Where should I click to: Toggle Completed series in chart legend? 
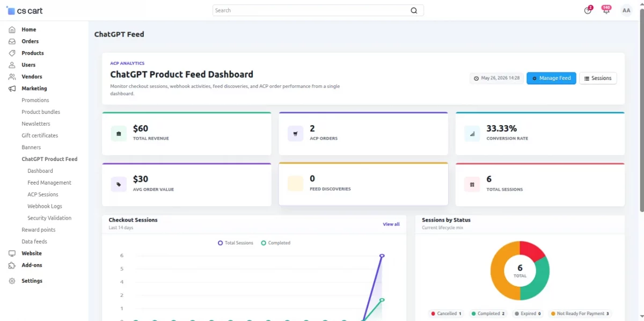[x=276, y=243]
